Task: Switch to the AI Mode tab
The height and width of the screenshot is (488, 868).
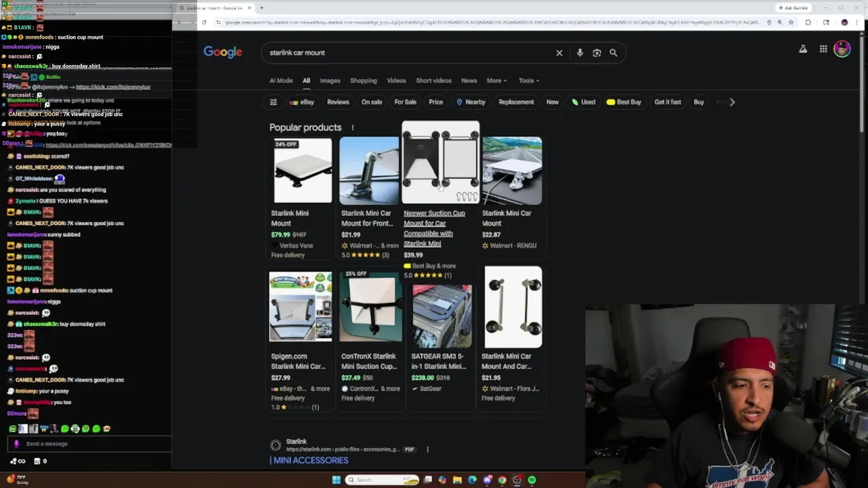Action: 281,81
